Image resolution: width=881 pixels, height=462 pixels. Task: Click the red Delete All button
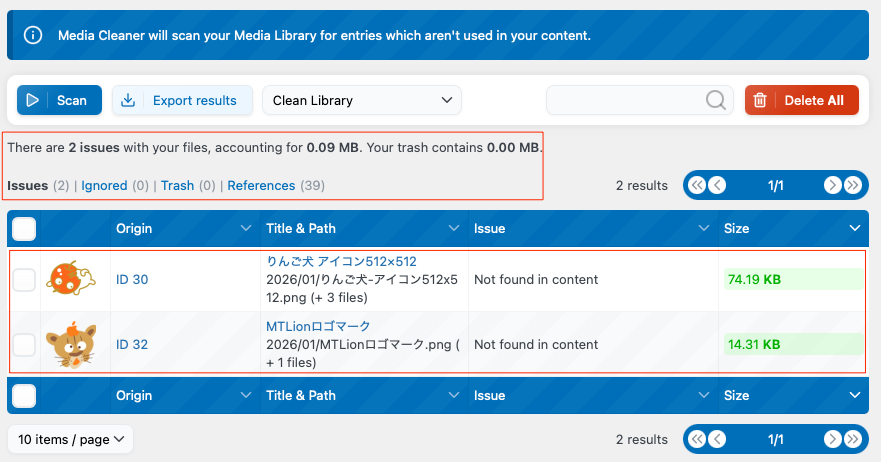click(801, 100)
